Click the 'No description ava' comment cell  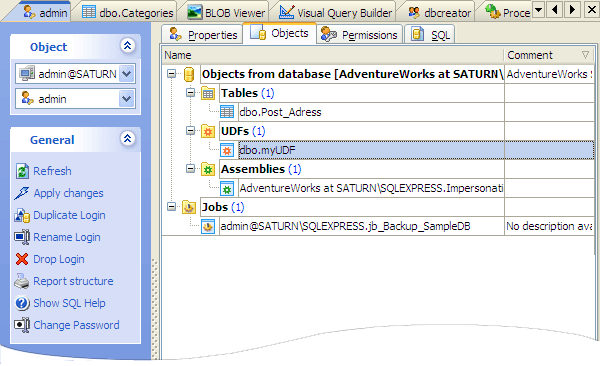point(549,227)
